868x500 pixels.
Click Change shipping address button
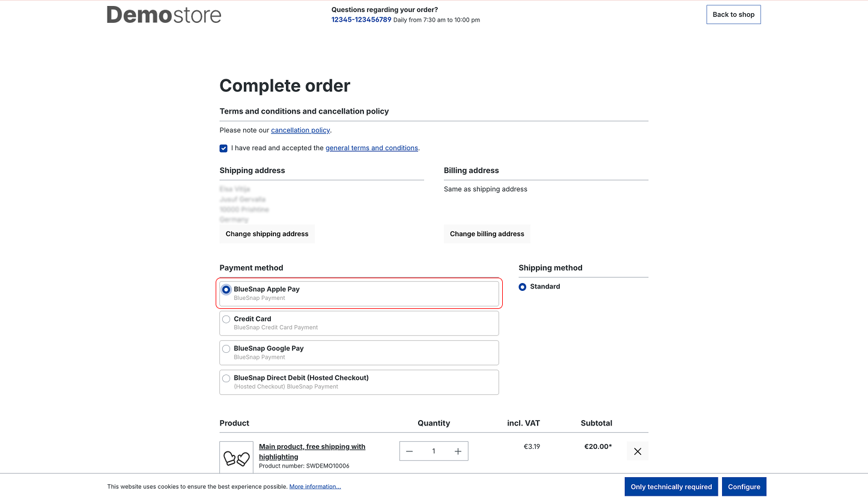pos(267,234)
